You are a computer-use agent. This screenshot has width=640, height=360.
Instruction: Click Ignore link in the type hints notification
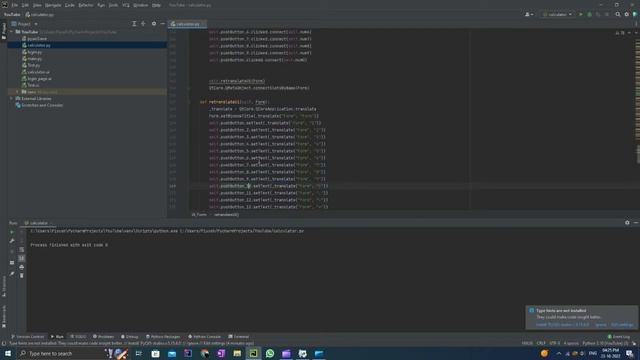coord(601,324)
